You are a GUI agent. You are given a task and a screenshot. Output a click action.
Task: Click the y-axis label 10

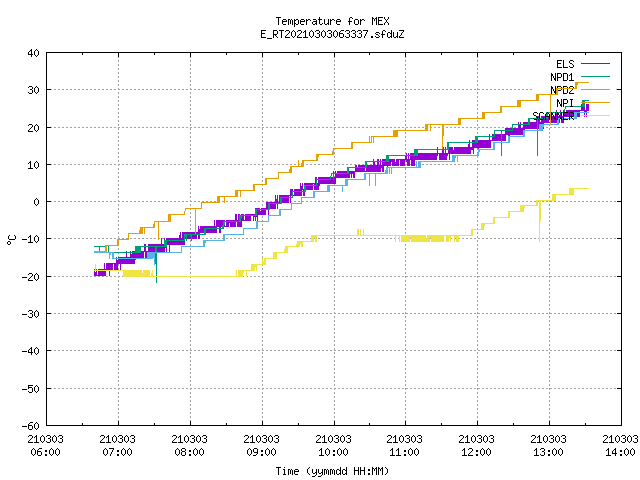(x=33, y=165)
